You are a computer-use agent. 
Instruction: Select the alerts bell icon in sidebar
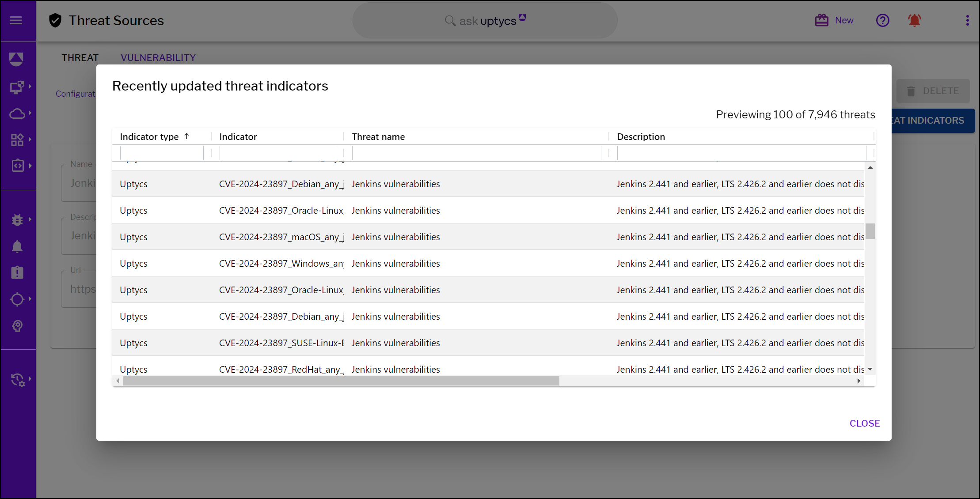pos(18,246)
